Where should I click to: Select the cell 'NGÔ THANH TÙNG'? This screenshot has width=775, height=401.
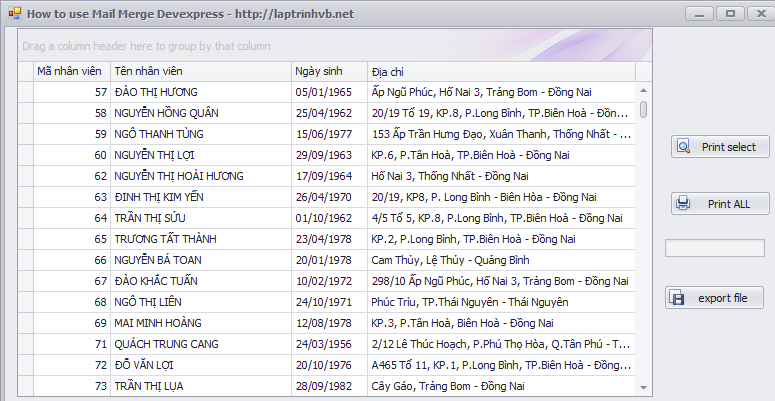(201, 134)
